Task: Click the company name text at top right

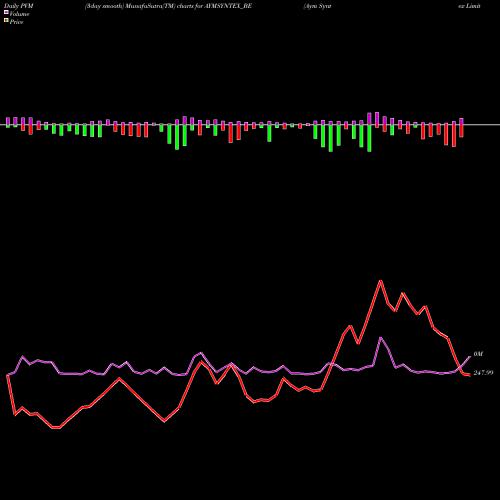Action: (x=392, y=6)
